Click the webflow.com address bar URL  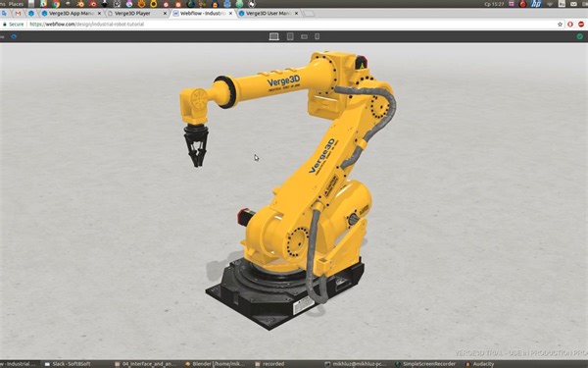pos(86,24)
